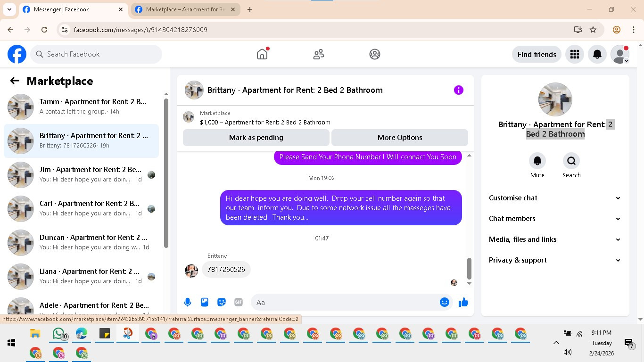
Task: Click the 7817260526 message bubble
Action: click(226, 270)
